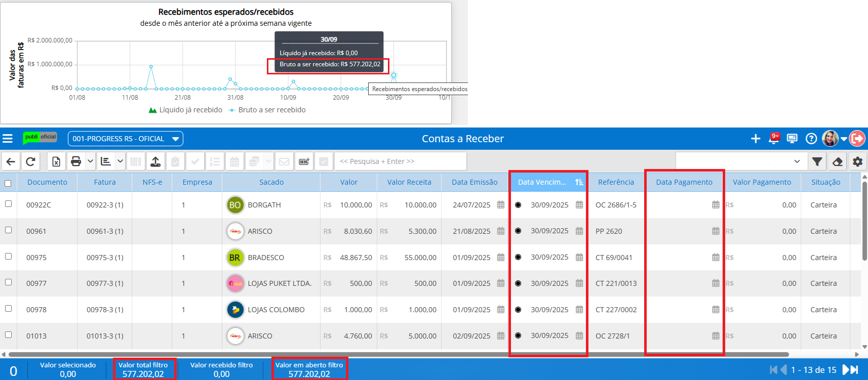This screenshot has width=868, height=380.
Task: Toggle the select-all header checkbox
Action: point(8,183)
